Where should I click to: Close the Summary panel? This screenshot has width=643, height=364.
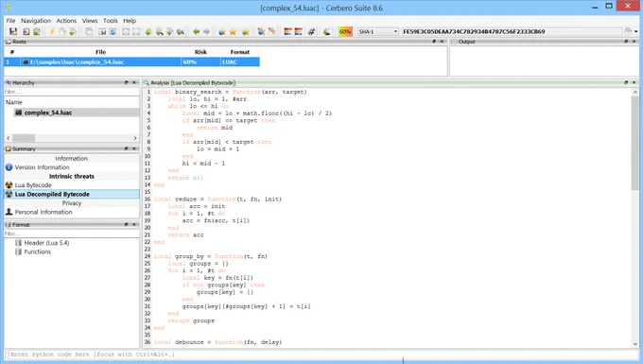tap(134, 148)
